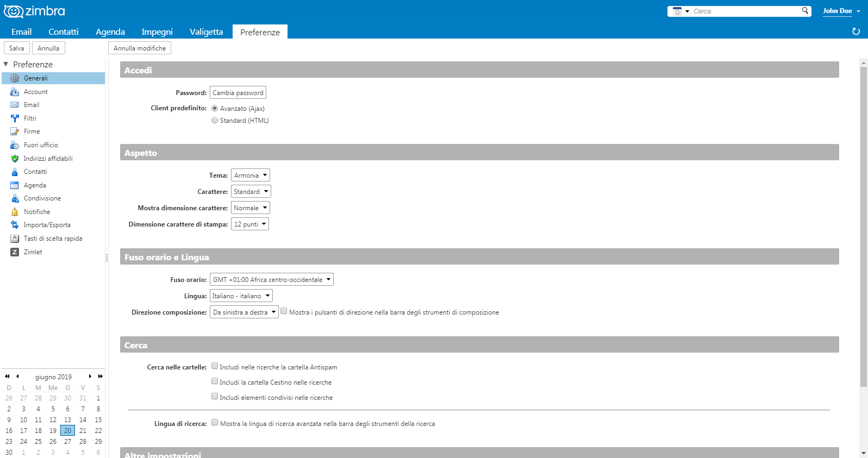This screenshot has height=458, width=868.
Task: Click the sidebar resize handle
Action: (x=107, y=258)
